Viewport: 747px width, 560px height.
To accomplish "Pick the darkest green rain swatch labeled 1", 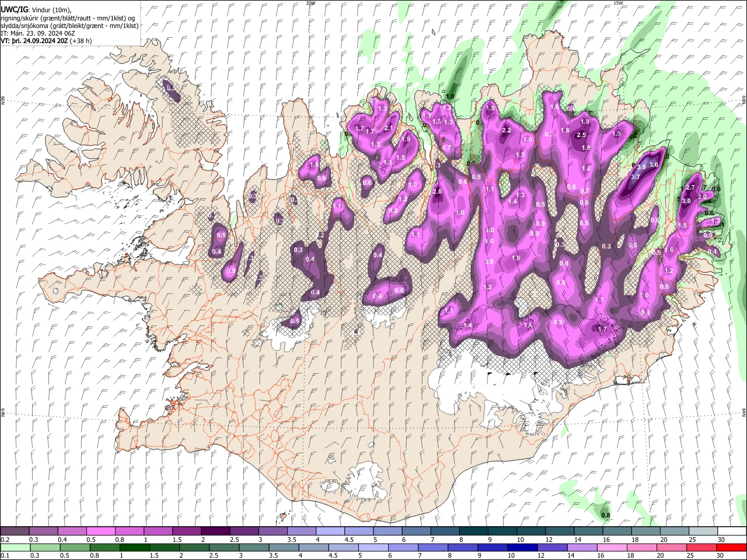I will tap(134, 547).
